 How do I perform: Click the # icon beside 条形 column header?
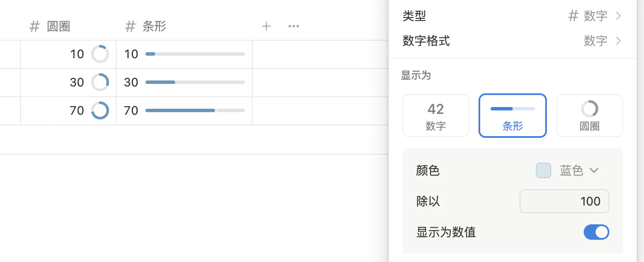pyautogui.click(x=130, y=26)
